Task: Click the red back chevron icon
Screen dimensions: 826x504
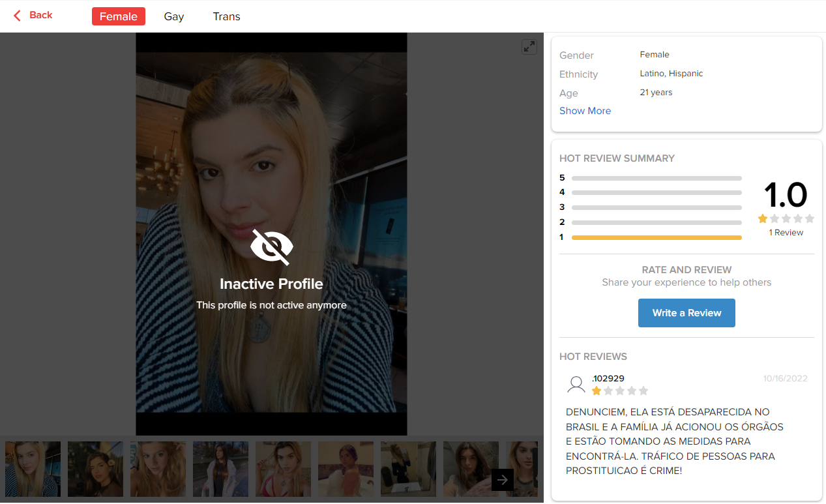Action: click(x=18, y=16)
